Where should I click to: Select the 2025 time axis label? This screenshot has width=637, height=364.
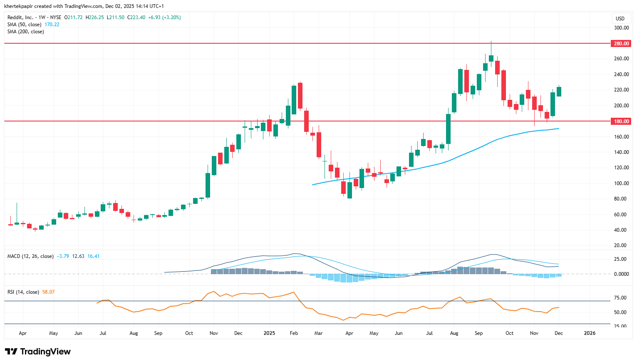[x=269, y=333]
